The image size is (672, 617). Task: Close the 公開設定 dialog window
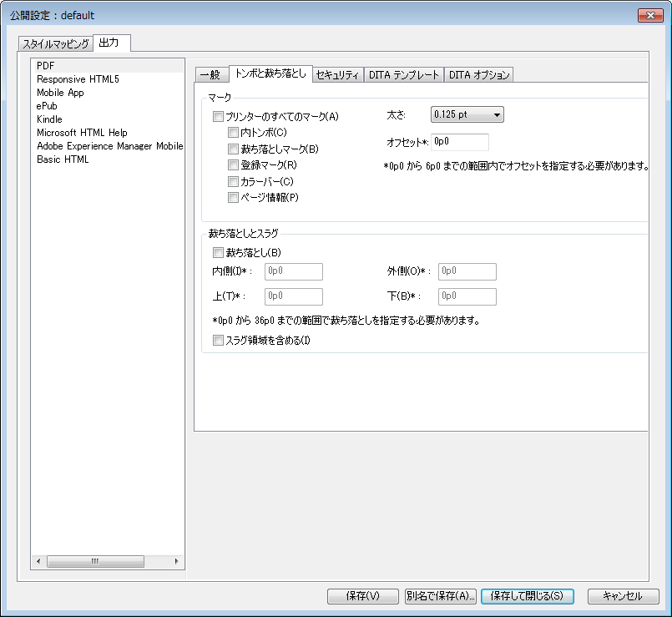click(x=649, y=15)
